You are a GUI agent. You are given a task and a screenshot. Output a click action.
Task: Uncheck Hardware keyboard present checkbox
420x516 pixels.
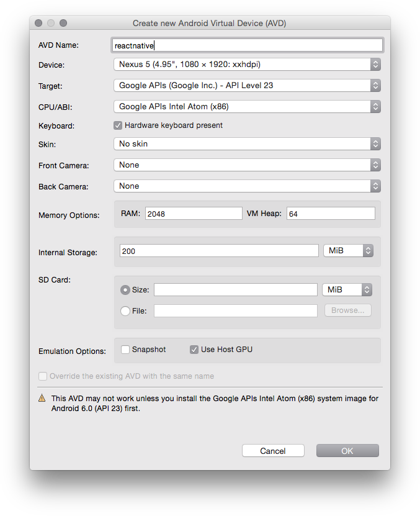(118, 125)
